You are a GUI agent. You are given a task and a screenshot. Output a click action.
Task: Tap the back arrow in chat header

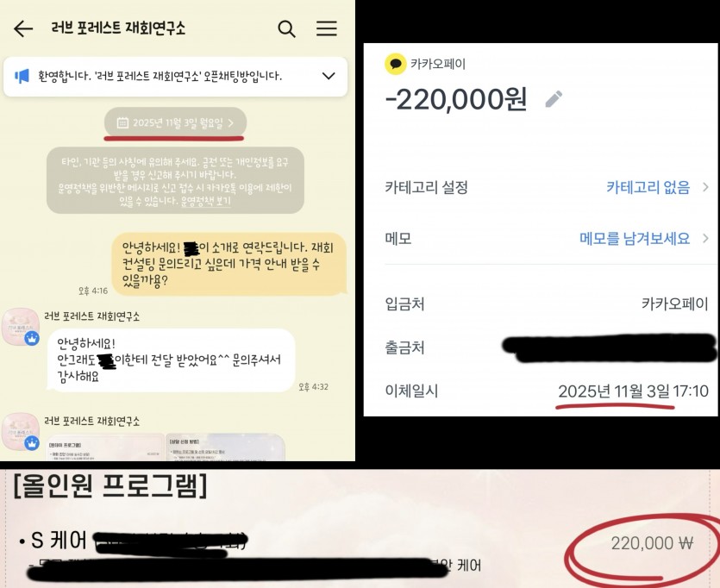click(23, 29)
